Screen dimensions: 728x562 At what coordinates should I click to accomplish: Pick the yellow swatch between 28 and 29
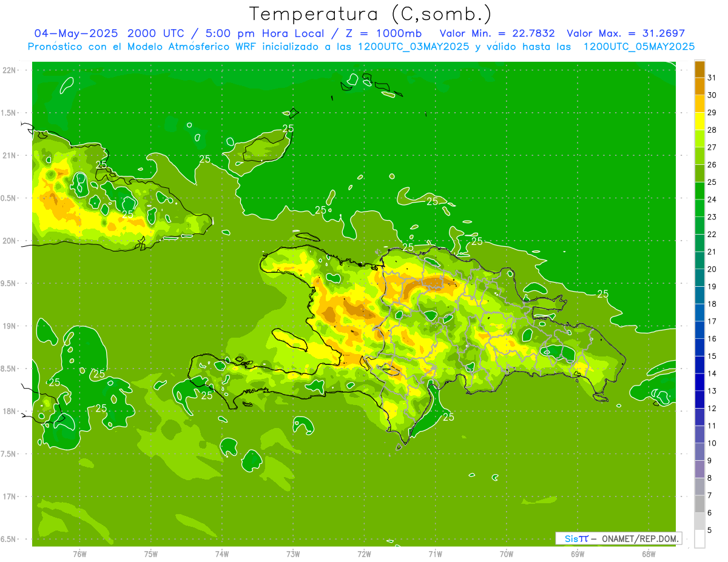point(700,121)
